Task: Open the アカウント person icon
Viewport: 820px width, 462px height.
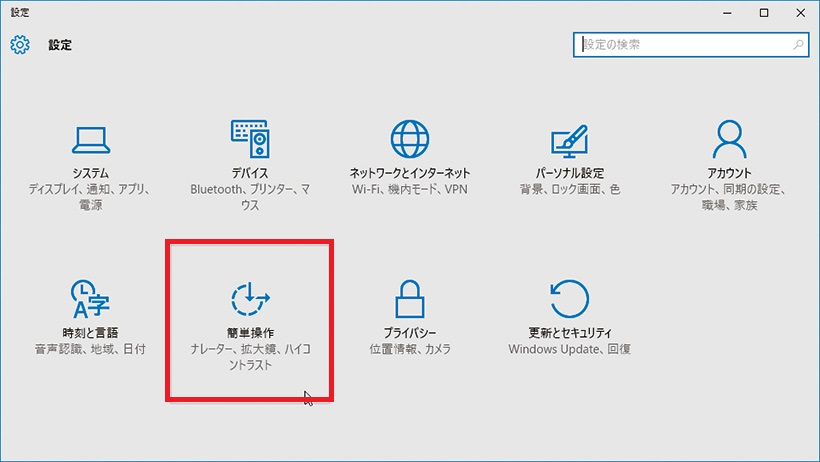Action: (x=730, y=139)
